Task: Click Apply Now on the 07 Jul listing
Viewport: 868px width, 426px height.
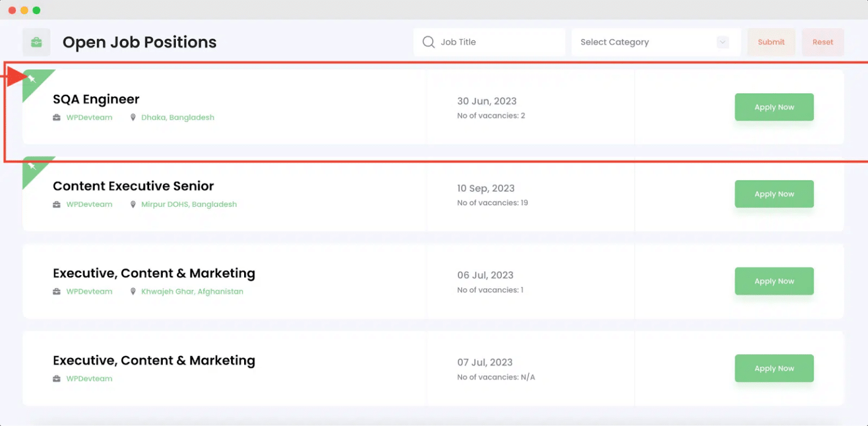Action: [774, 368]
